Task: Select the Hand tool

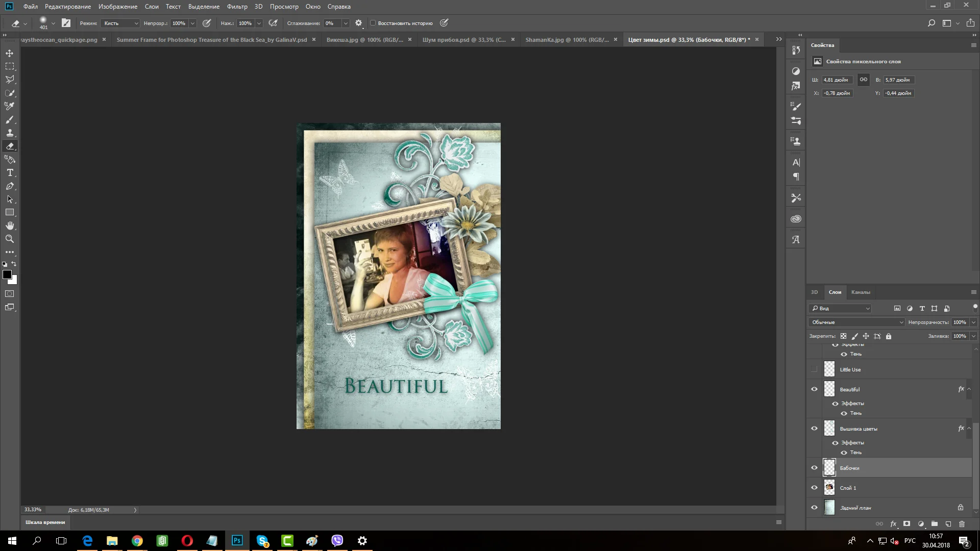Action: click(x=10, y=226)
